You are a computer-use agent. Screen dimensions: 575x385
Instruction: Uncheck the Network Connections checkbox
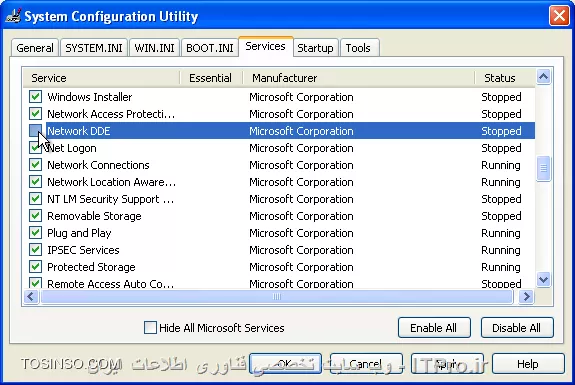click(36, 165)
